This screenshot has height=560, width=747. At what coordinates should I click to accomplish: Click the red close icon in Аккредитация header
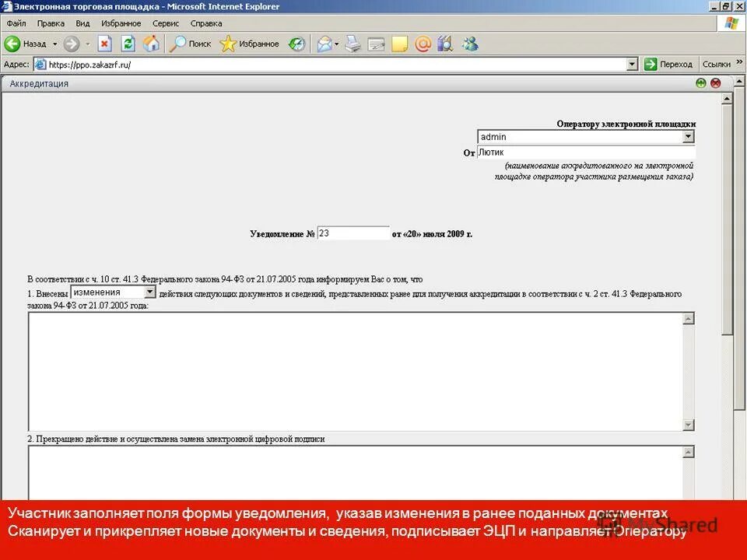(716, 83)
